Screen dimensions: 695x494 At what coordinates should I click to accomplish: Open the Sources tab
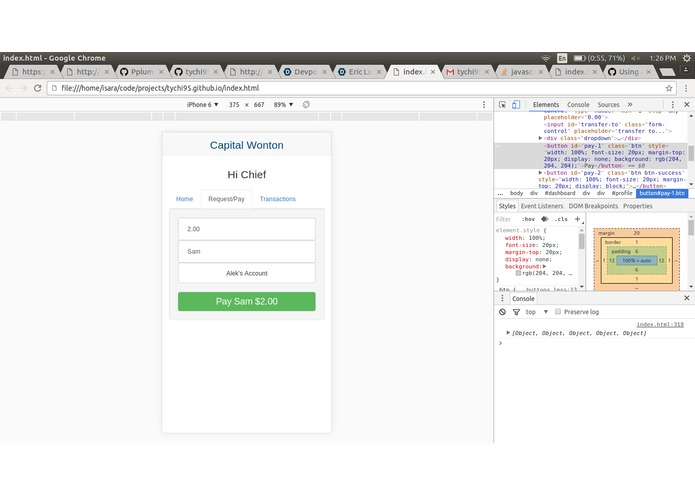tap(608, 105)
